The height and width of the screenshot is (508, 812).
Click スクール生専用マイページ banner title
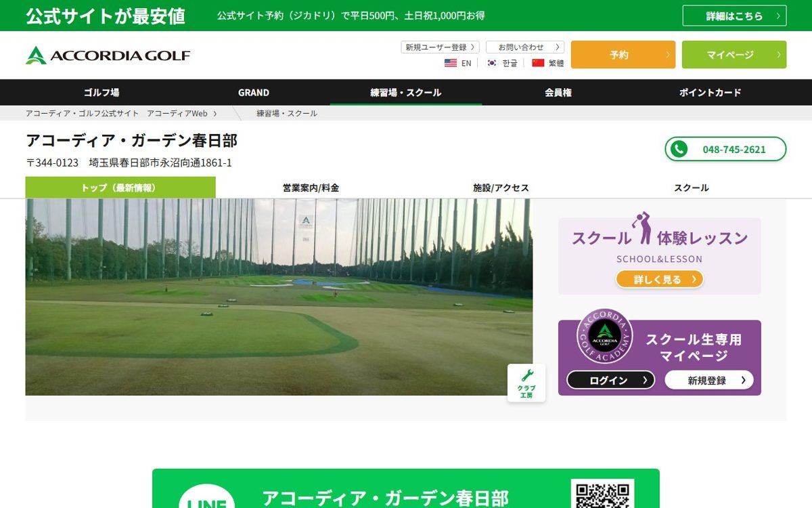(x=694, y=347)
